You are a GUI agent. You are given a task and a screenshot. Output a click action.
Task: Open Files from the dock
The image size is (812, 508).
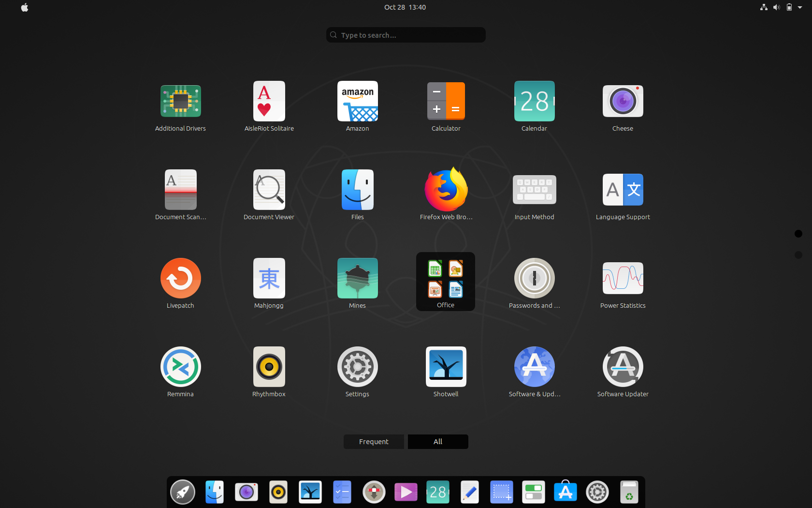(215, 493)
